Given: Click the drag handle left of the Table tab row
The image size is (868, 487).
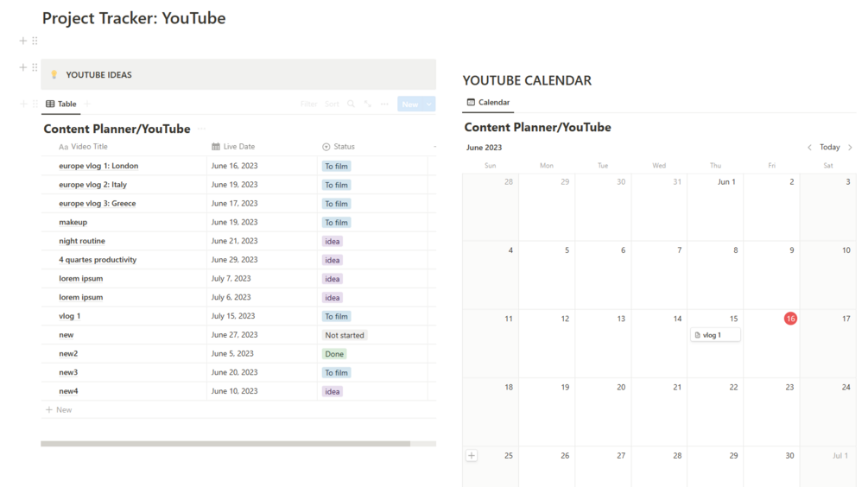Looking at the screenshot, I should tap(35, 104).
